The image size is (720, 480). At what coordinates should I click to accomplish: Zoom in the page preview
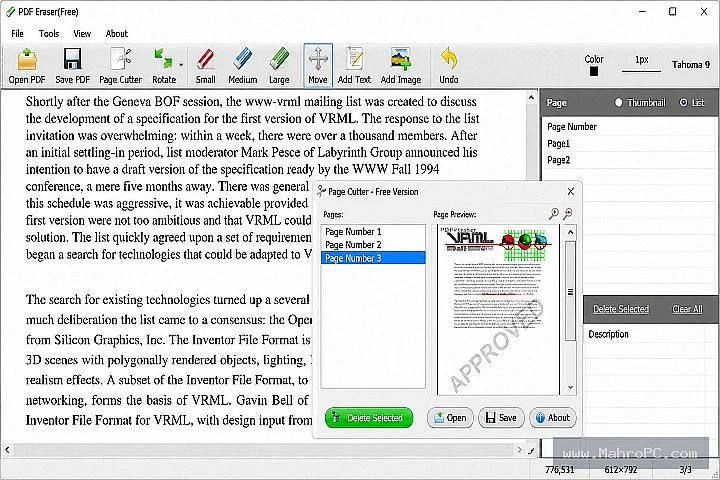[x=554, y=214]
